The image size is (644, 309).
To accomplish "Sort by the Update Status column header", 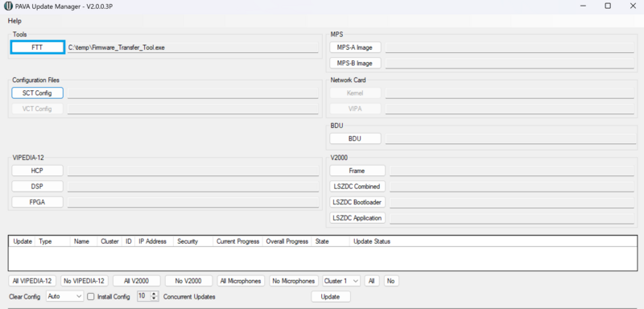I will pos(372,241).
